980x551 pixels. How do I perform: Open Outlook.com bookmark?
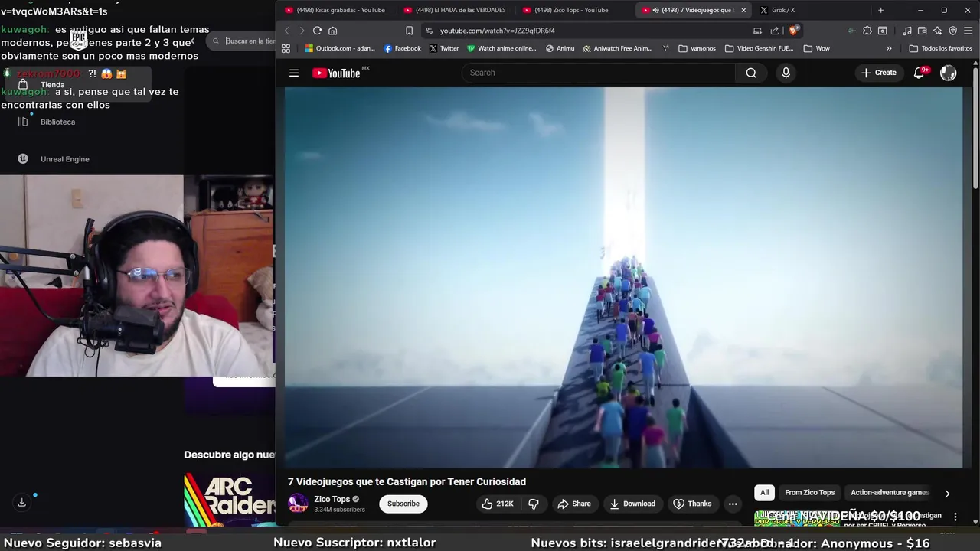340,48
